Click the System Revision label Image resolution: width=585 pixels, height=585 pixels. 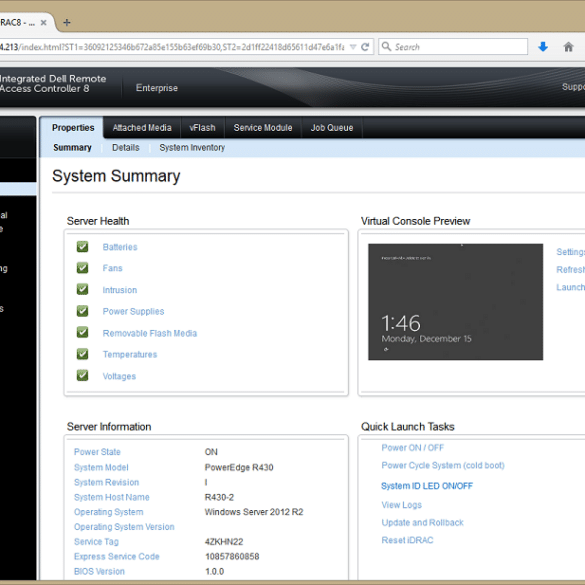[106, 482]
